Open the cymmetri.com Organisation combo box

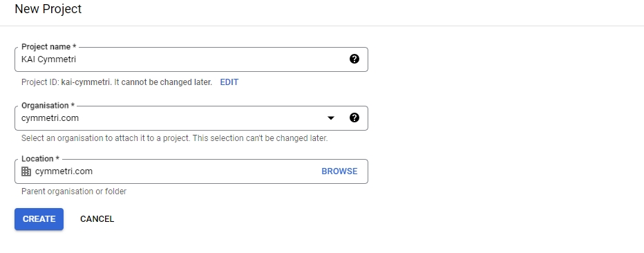tap(191, 118)
